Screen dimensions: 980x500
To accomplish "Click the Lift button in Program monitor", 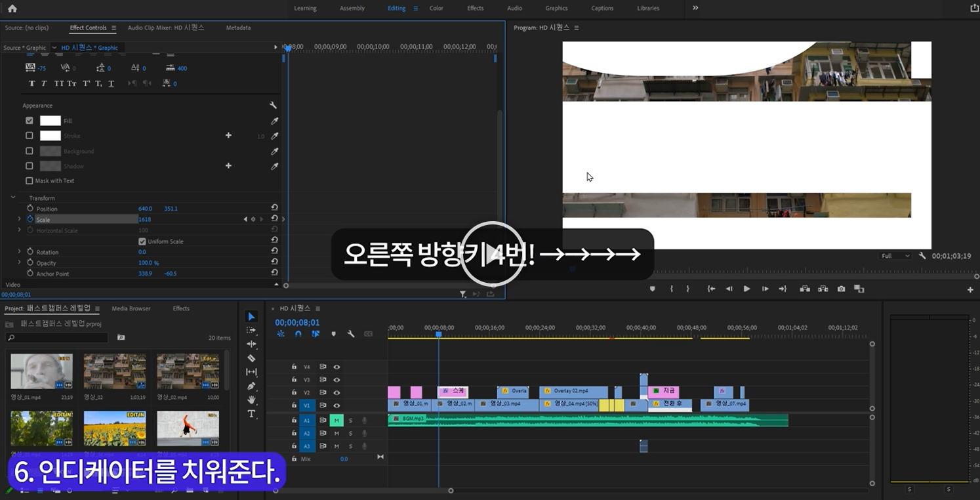I will pos(804,289).
